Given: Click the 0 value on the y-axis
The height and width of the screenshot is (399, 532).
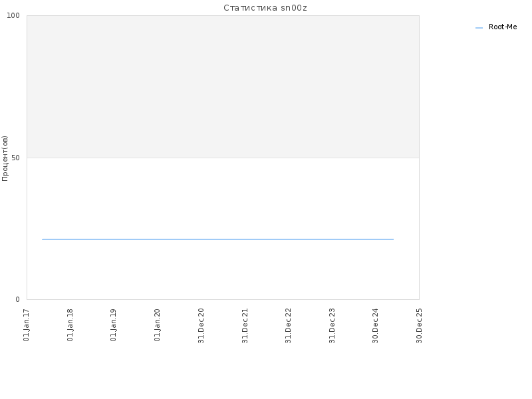Looking at the screenshot, I should 18,299.
